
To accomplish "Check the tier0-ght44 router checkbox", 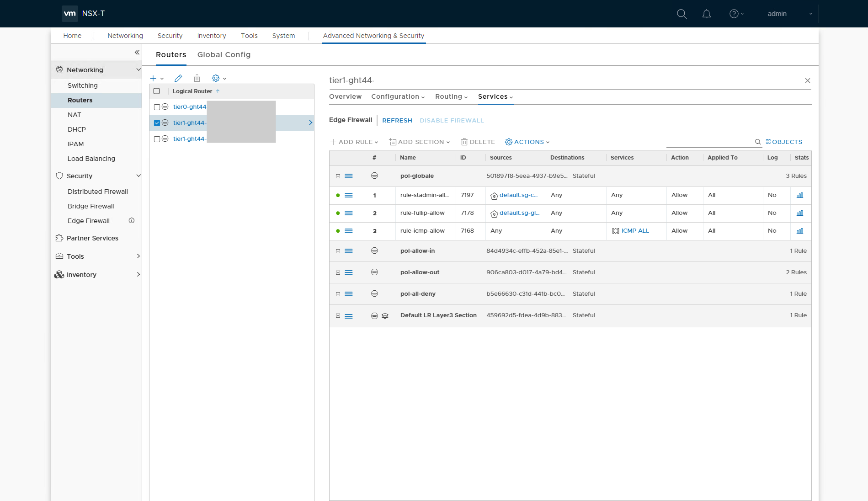I will (x=157, y=107).
